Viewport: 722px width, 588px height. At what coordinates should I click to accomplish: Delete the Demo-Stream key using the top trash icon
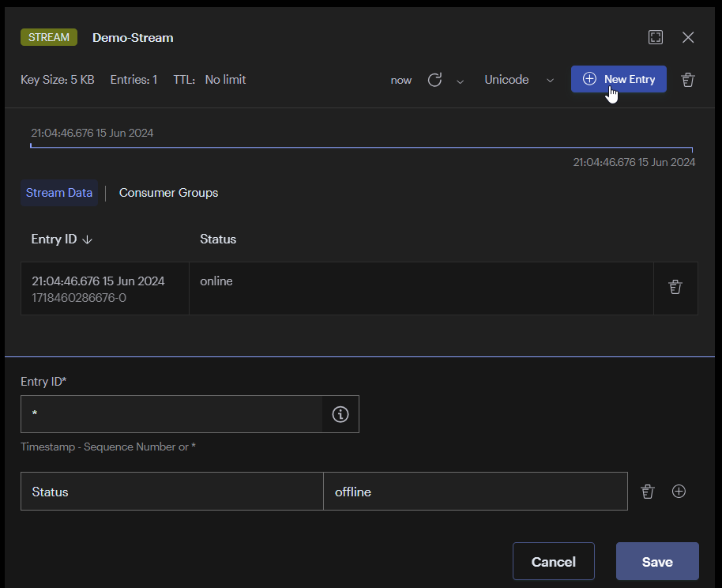tap(688, 80)
